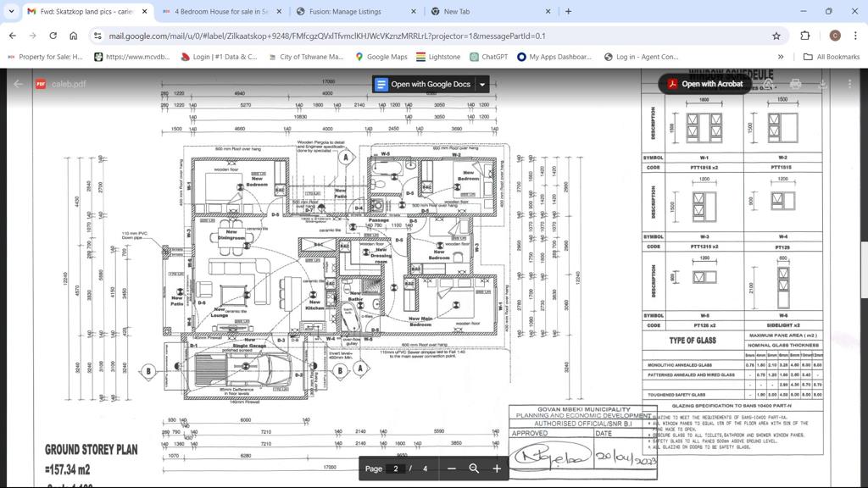Reload the page with refresh icon
The image size is (868, 488).
(53, 36)
